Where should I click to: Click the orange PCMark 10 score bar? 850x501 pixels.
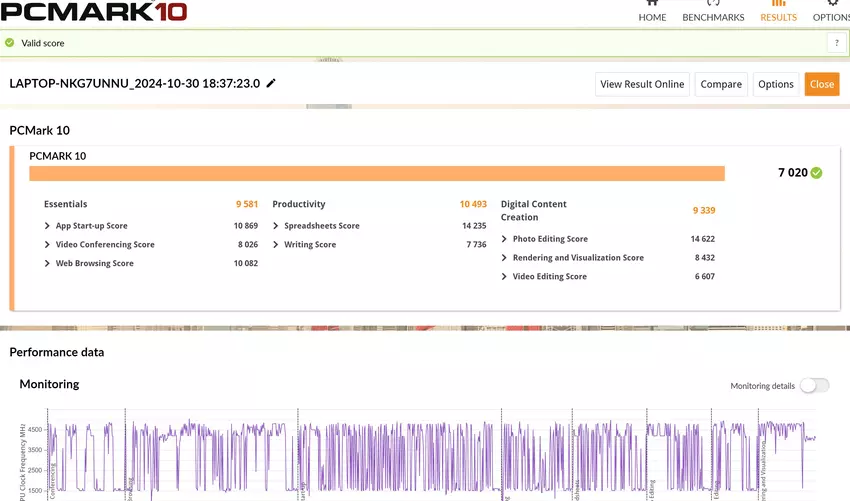[376, 174]
